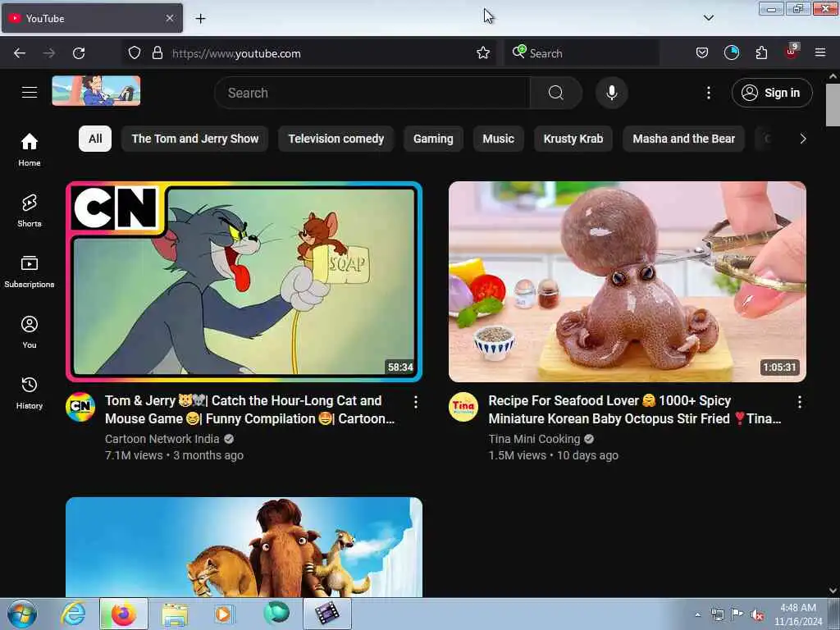Select the Gaming chip
The width and height of the screenshot is (840, 630).
click(x=433, y=139)
